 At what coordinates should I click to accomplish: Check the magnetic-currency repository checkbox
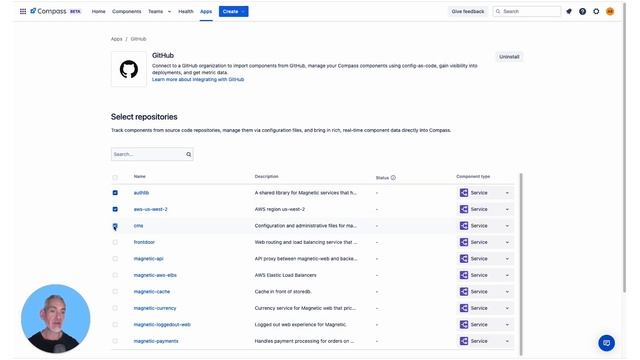click(115, 308)
